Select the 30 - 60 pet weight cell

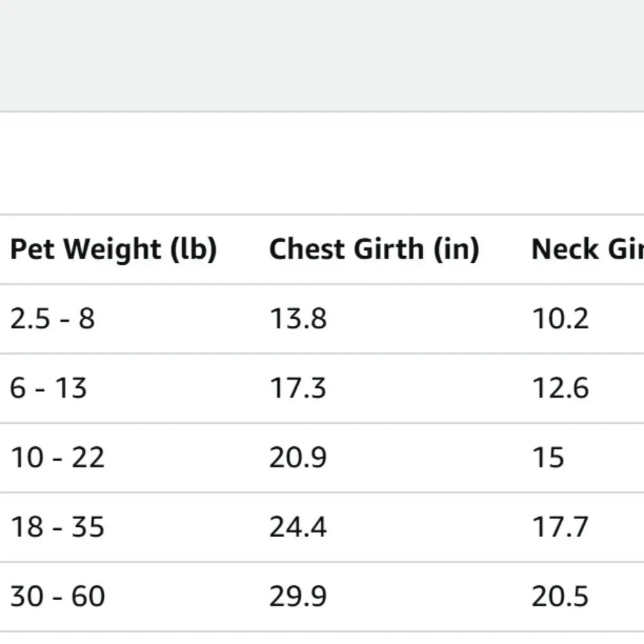pyautogui.click(x=57, y=596)
